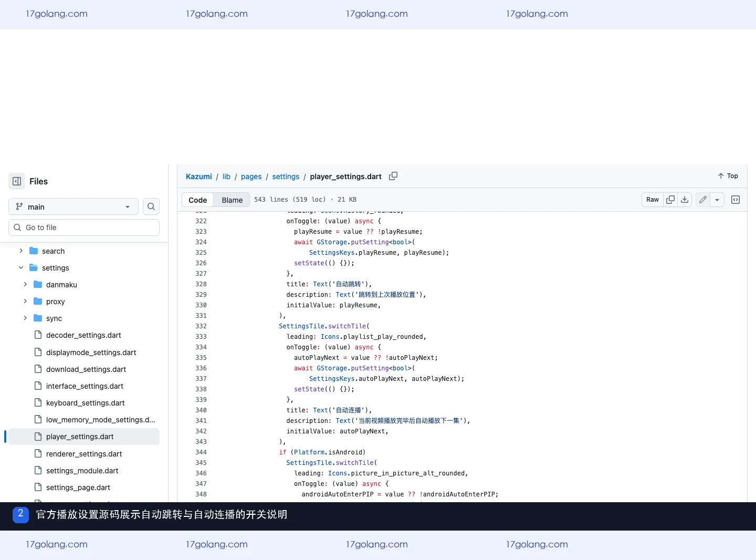Click line number 344

[201, 452]
